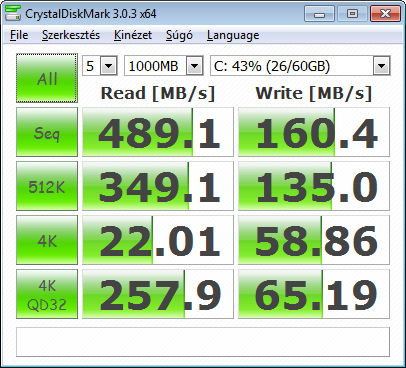Click the 4K write value 58.86
This screenshot has height=368, width=406.
[x=314, y=240]
